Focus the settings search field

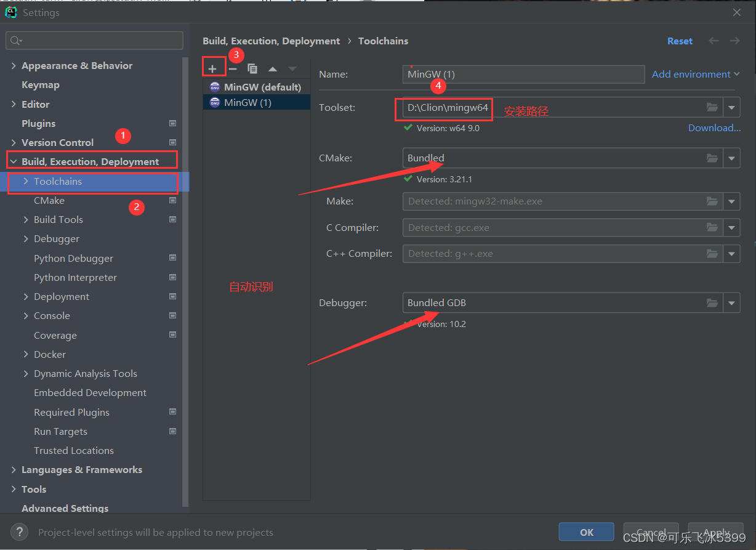pos(94,41)
